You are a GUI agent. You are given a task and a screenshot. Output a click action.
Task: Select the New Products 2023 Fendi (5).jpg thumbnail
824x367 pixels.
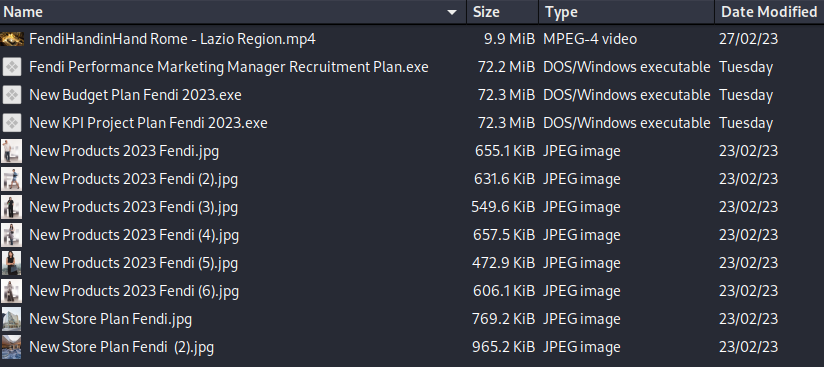[x=12, y=263]
